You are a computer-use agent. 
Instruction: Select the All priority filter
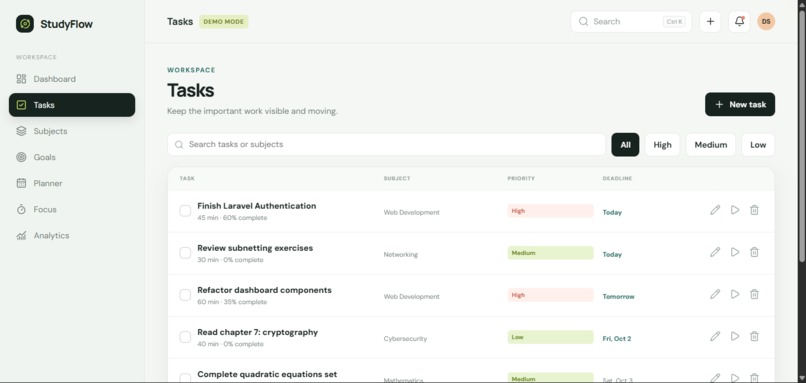click(625, 145)
